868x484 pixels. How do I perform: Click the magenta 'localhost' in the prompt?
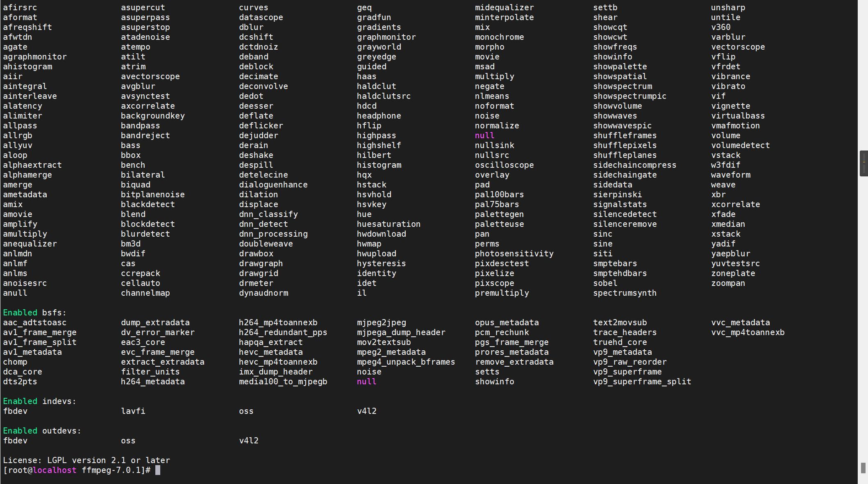55,470
